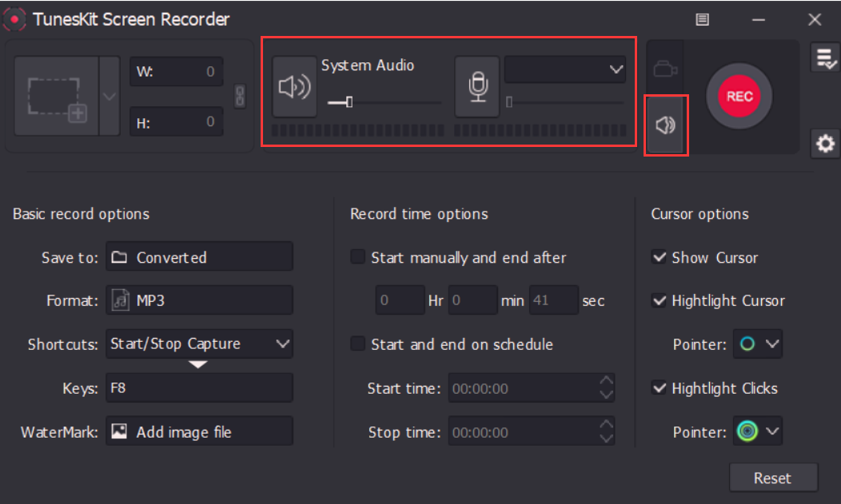Screen dimensions: 841x504
Task: Increase the Stop time stepper up arrow
Action: click(606, 425)
